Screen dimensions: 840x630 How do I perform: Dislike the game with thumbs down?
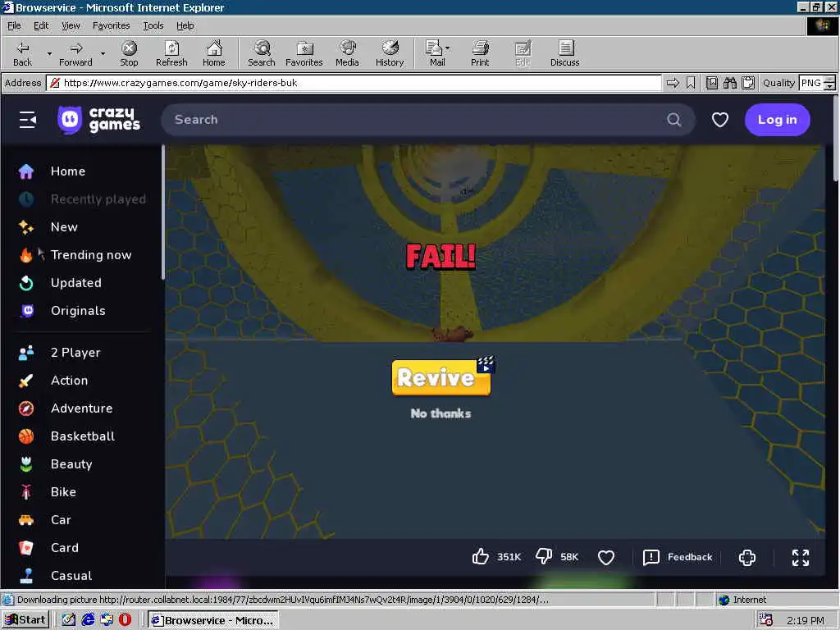click(x=544, y=557)
